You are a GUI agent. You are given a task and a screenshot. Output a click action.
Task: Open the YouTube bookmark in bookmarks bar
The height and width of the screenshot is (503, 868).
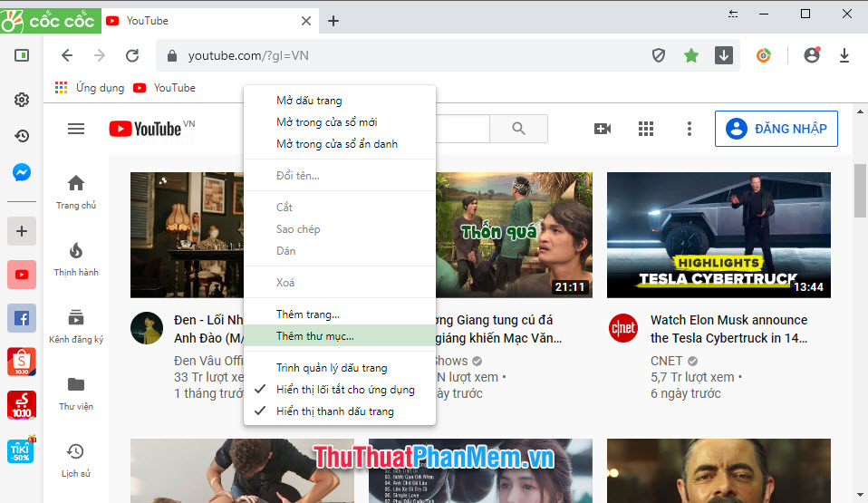point(164,88)
